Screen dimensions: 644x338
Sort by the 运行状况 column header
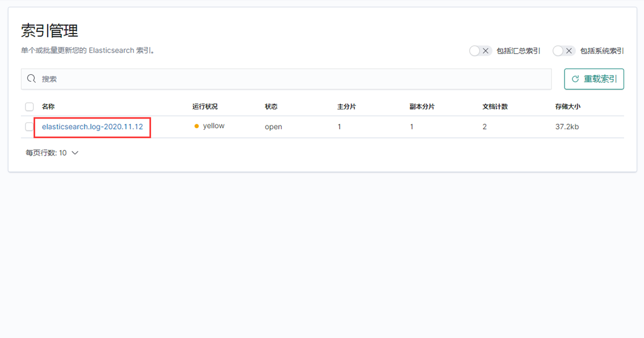point(205,107)
